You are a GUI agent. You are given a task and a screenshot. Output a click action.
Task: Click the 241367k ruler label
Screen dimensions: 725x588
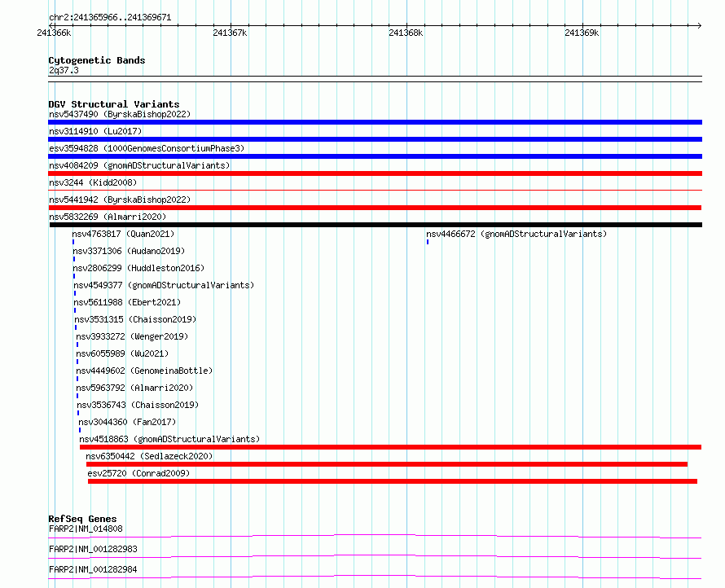[230, 33]
